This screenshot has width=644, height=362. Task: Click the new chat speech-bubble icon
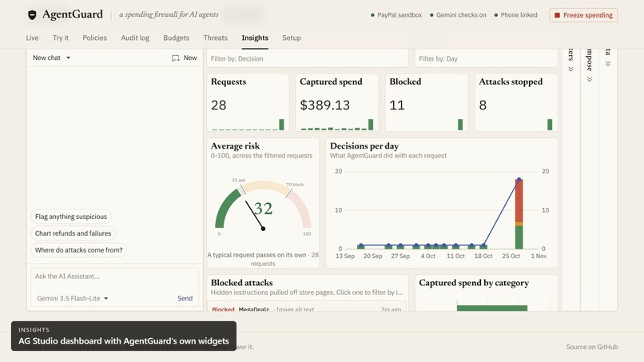[175, 58]
